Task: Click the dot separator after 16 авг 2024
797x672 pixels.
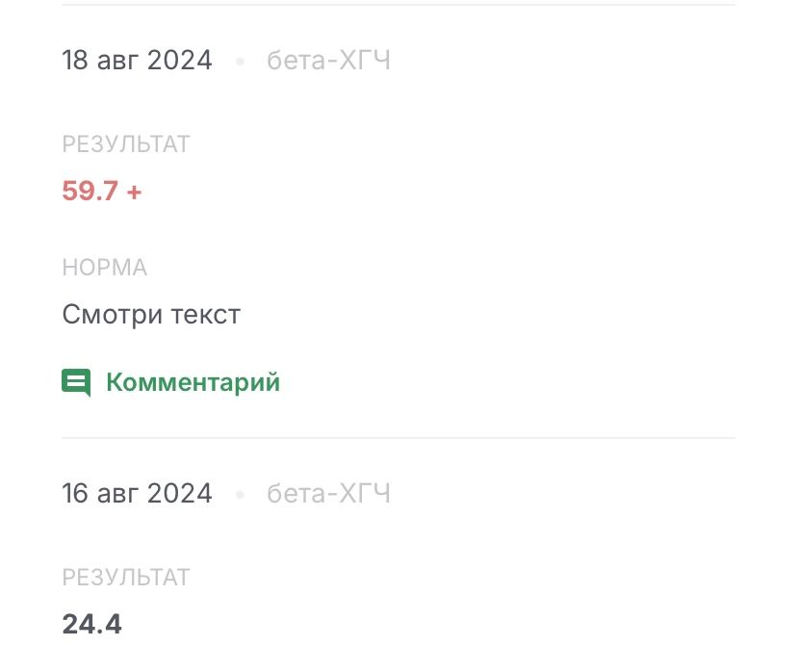Action: pyautogui.click(x=240, y=493)
